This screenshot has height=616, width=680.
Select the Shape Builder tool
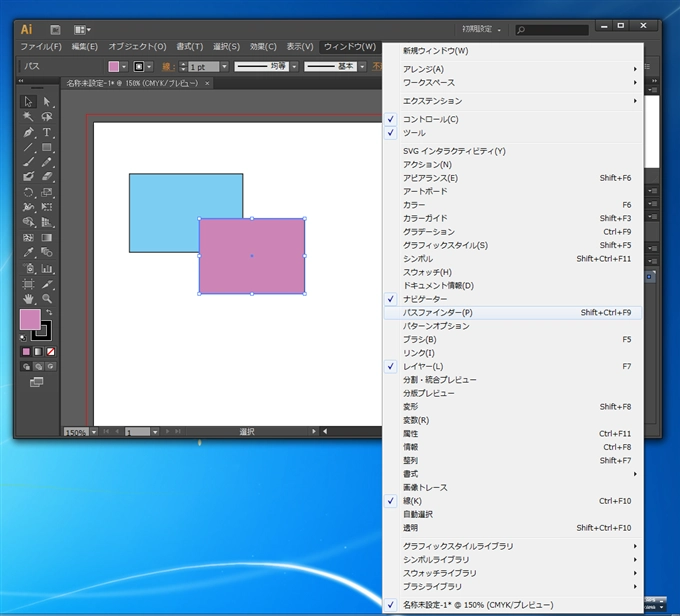(x=28, y=222)
